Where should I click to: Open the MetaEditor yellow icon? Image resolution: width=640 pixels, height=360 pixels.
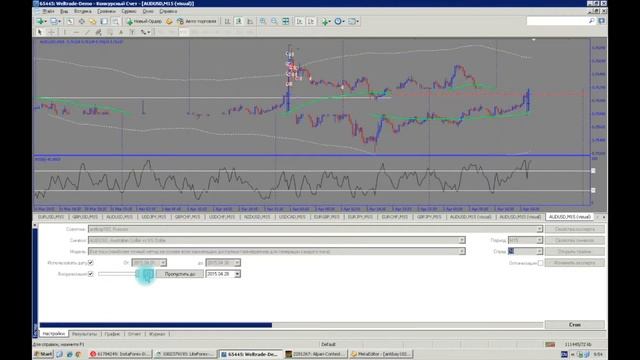169,21
